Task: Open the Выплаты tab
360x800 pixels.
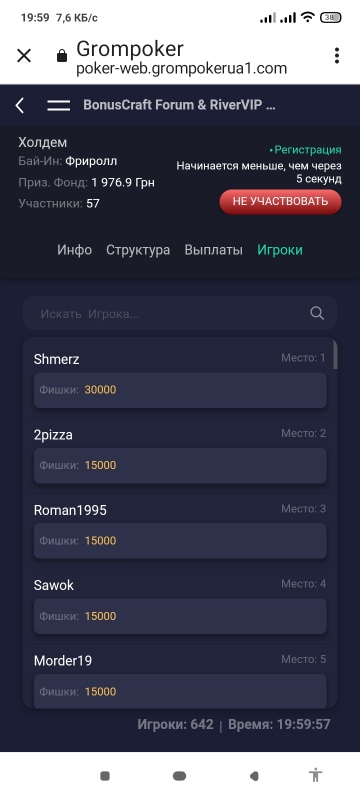Action: (x=213, y=250)
